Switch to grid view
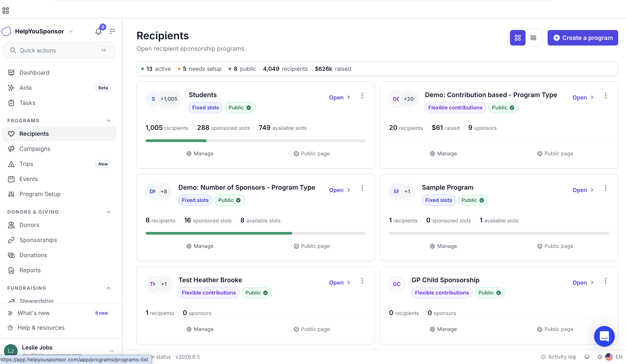 tap(518, 38)
